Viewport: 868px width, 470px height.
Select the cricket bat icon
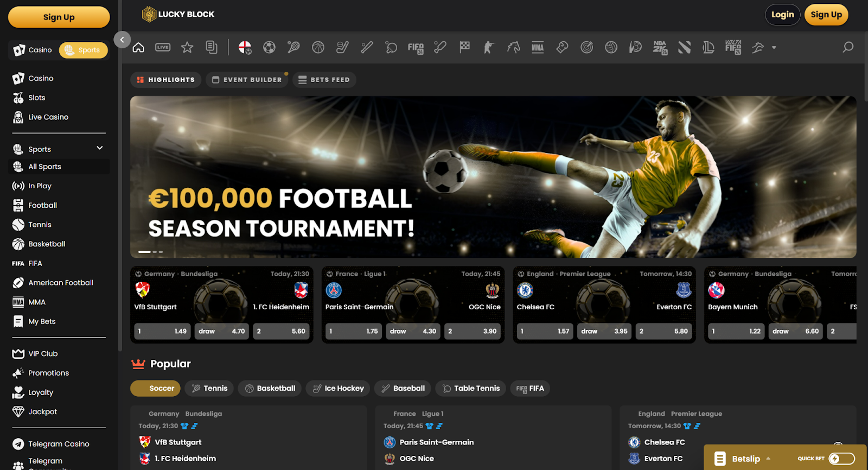click(x=440, y=48)
